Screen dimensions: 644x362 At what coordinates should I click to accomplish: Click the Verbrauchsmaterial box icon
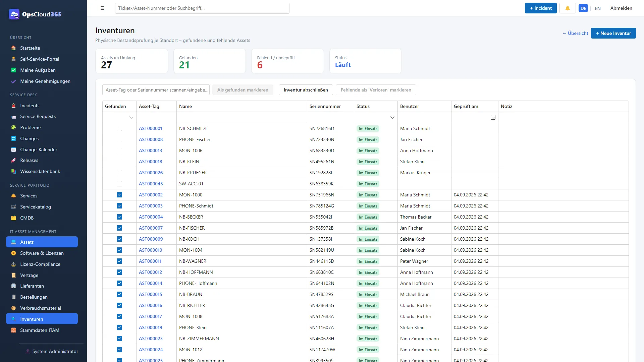click(x=13, y=308)
